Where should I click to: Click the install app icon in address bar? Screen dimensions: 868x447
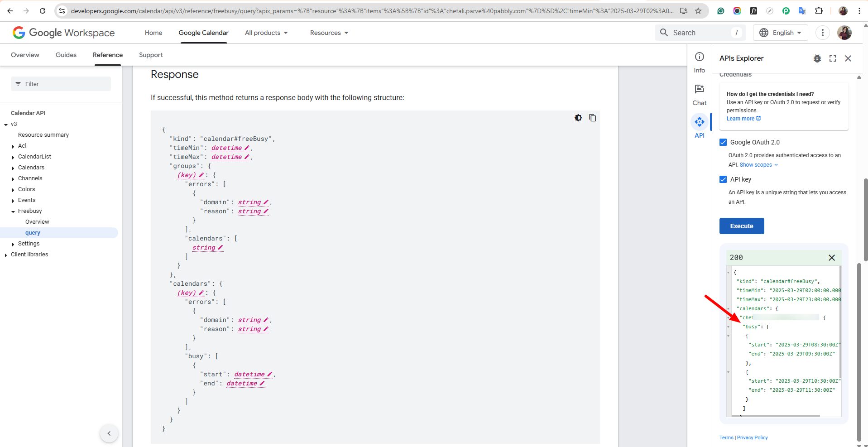point(684,11)
